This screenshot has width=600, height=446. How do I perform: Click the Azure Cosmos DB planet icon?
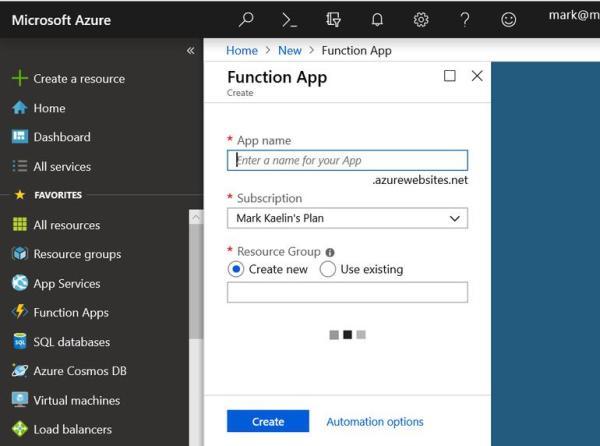point(20,370)
